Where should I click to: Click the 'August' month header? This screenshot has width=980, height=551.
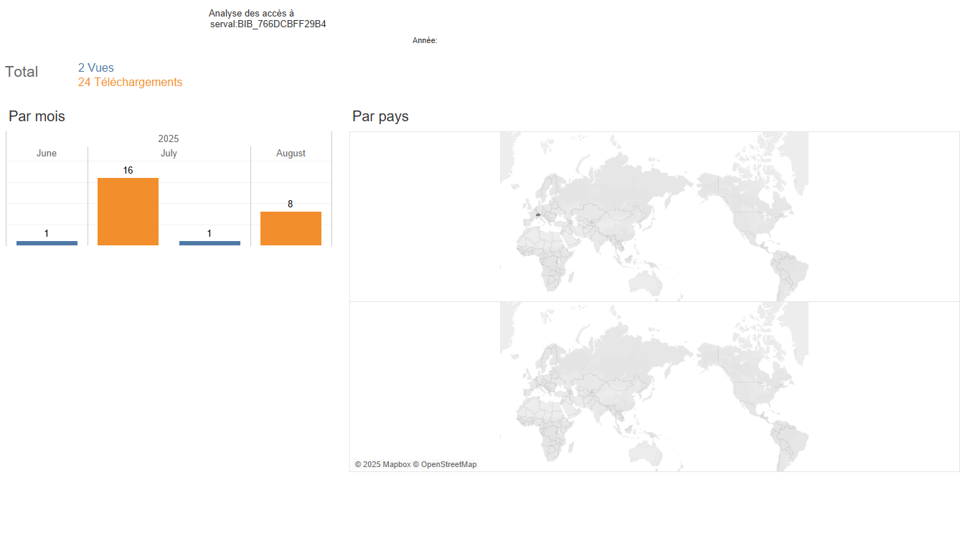[291, 154]
